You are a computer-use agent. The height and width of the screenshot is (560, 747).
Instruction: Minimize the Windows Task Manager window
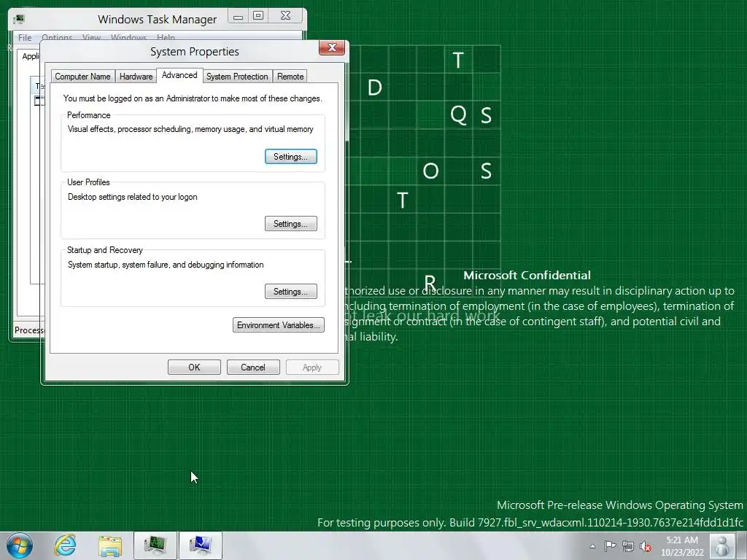point(239,16)
